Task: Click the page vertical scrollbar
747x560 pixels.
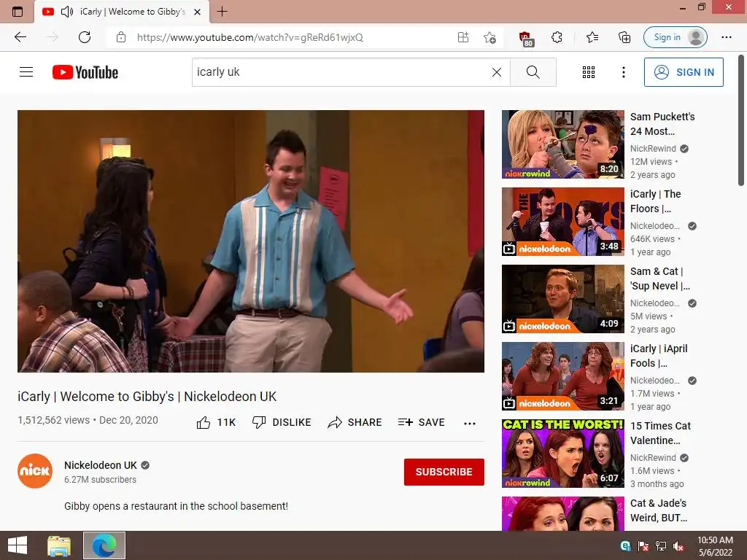Action: pos(741,122)
